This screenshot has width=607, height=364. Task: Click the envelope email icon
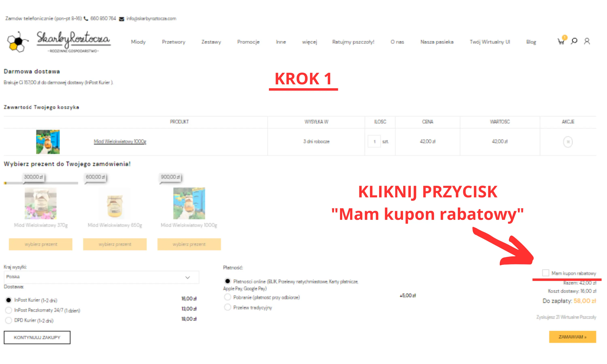121,19
